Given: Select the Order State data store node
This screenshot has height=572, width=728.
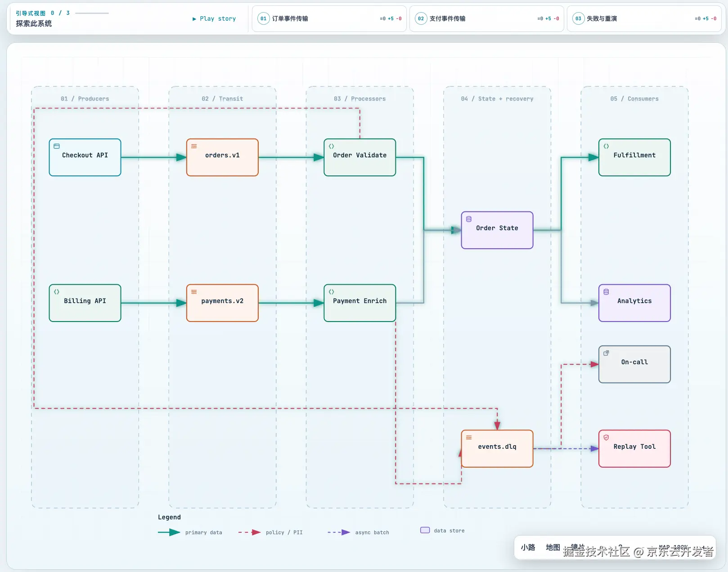Looking at the screenshot, I should pos(497,230).
